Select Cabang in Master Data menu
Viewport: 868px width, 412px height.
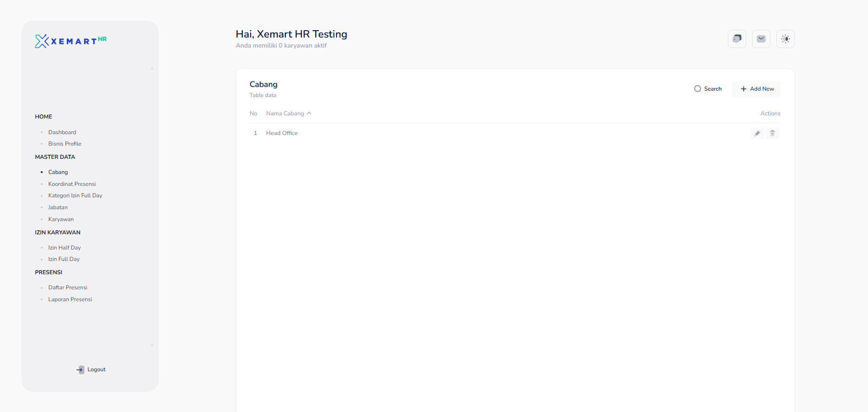[x=58, y=172]
